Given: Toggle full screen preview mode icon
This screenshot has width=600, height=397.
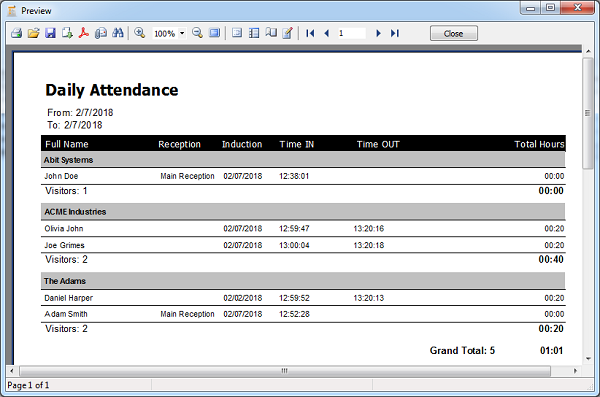Looking at the screenshot, I should (215, 33).
